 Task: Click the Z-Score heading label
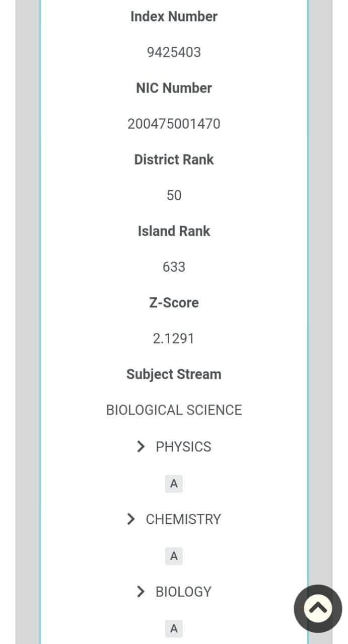click(174, 302)
